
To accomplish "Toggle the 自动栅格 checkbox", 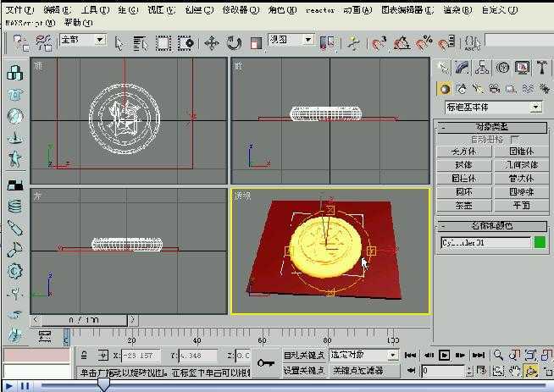I will pos(515,139).
